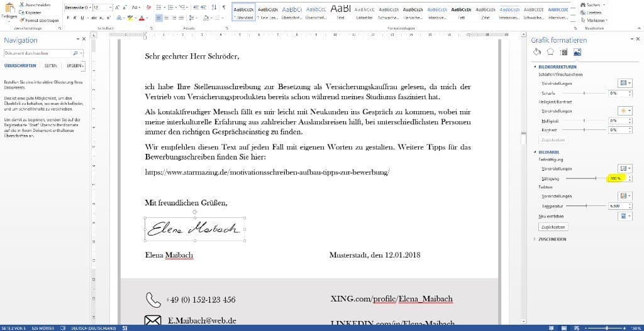The image size is (644, 331).
Task: Apply the Standard style
Action: point(243,12)
